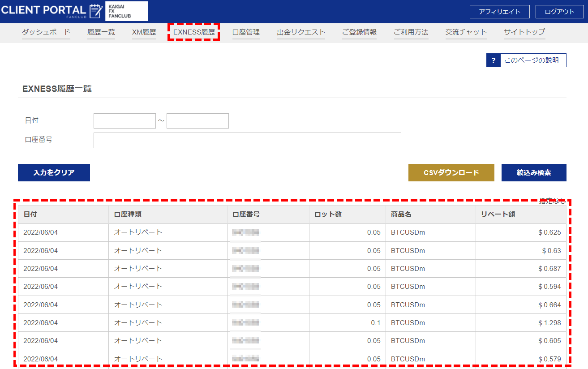Click the 口座種類 column header
Image resolution: width=588 pixels, height=369 pixels.
point(168,215)
